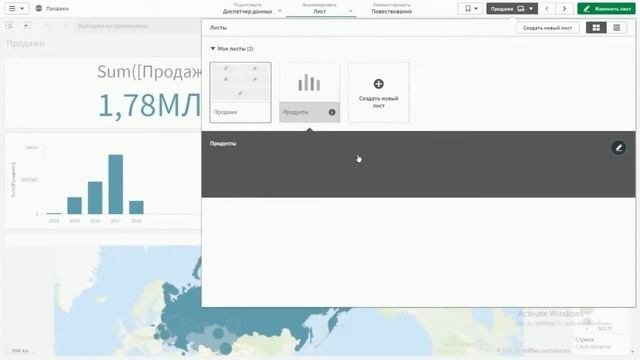Viewport: 640px width, 360px height.
Task: Switch sheets panel to grid view
Action: [x=596, y=28]
